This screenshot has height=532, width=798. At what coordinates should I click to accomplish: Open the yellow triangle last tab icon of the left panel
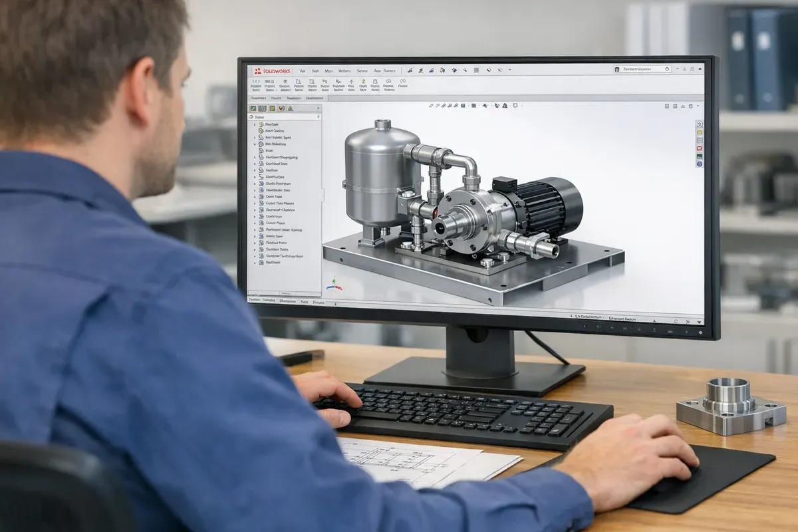290,108
